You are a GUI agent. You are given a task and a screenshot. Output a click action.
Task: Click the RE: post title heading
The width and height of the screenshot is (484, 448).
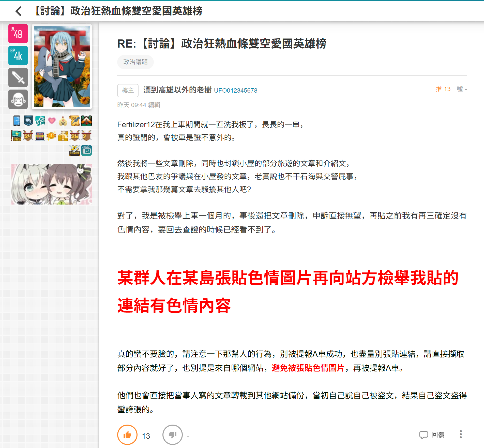click(x=222, y=44)
